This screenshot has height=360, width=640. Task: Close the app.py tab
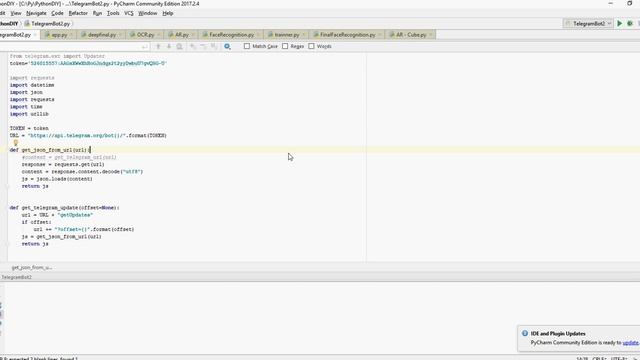[71, 35]
